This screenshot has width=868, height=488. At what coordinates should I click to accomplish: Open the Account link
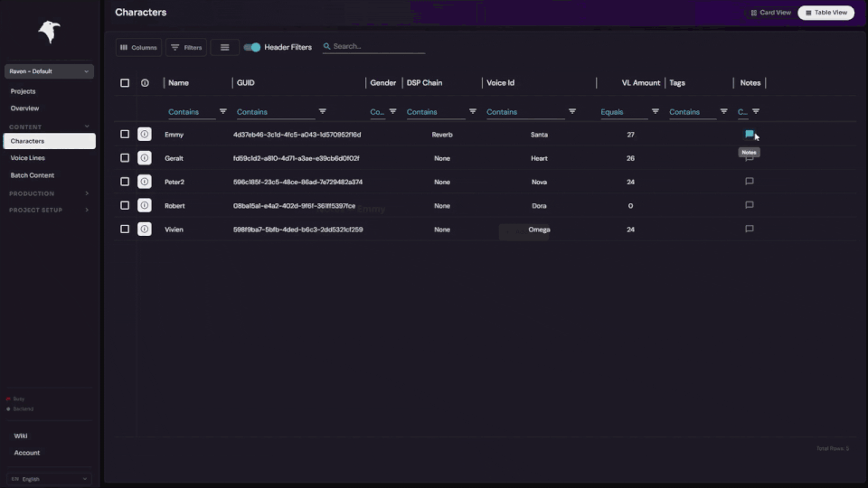(26, 453)
